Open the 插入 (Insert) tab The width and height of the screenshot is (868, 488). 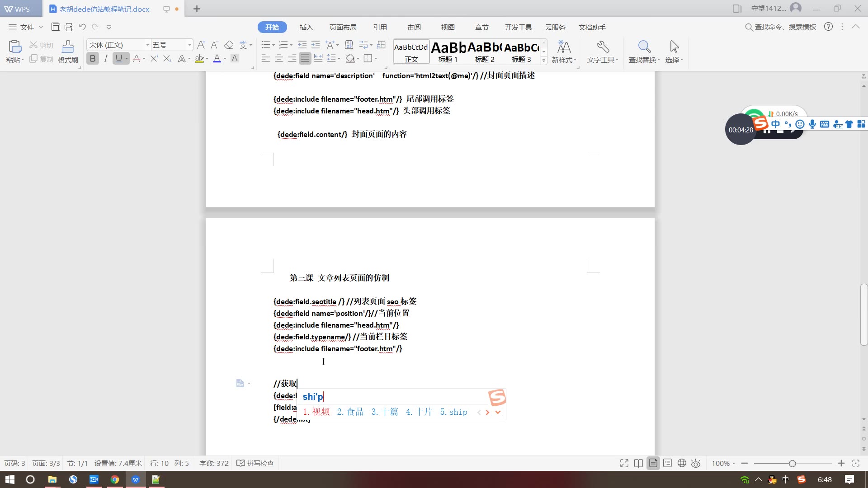click(306, 27)
